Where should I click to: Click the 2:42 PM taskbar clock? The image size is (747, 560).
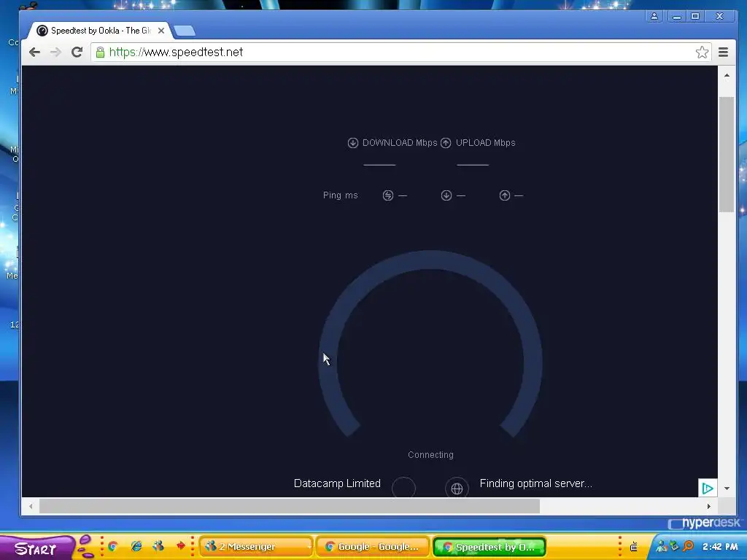[x=720, y=547]
